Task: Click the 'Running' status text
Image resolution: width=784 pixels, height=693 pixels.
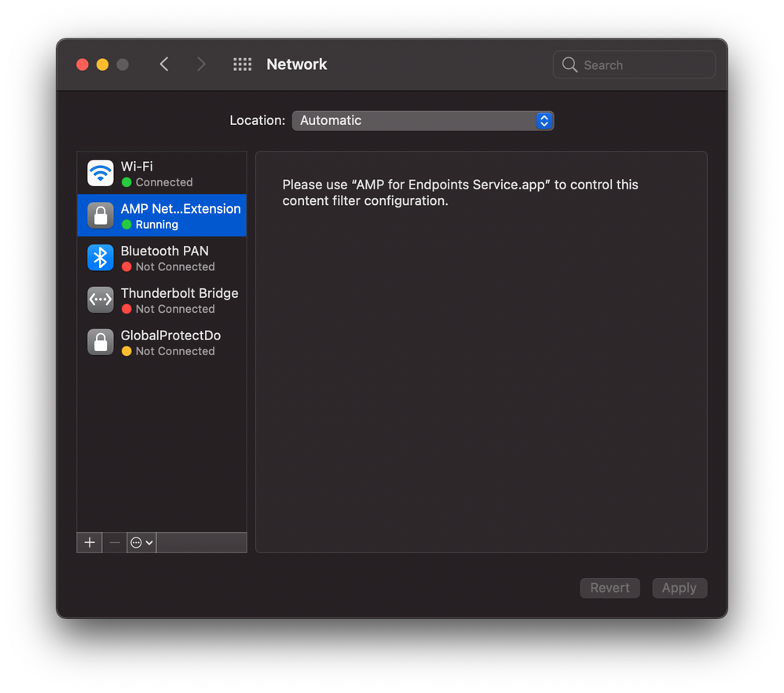Action: 156,225
